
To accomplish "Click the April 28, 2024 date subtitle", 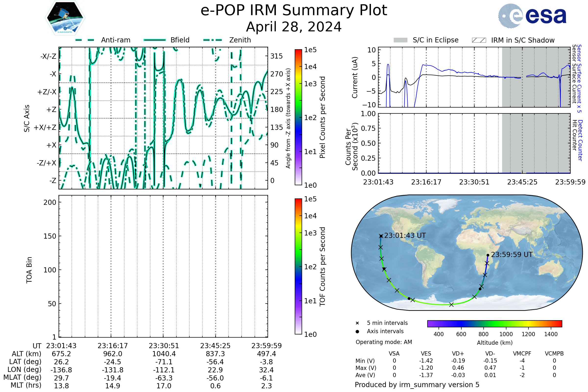I will (x=294, y=27).
